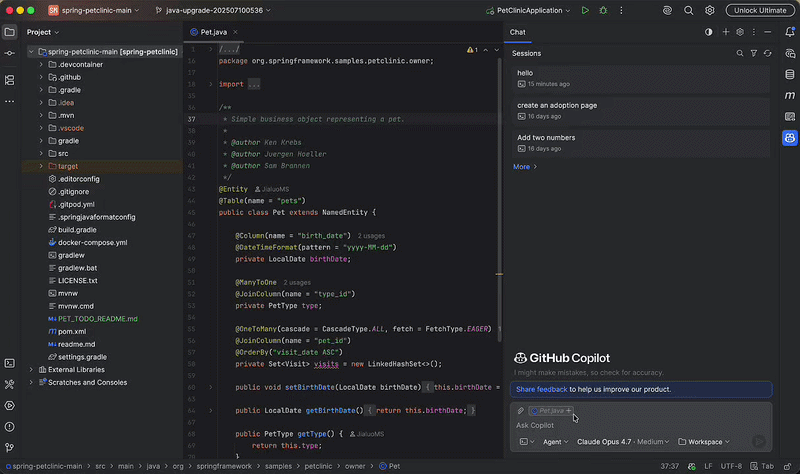Open the Notifications bell
This screenshot has width=800, height=474.
tap(790, 32)
